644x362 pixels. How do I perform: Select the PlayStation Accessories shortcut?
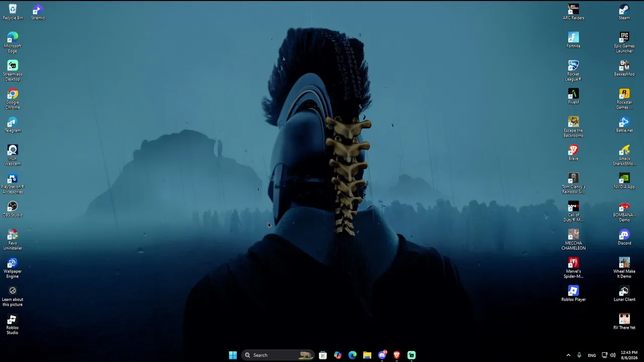point(13,184)
